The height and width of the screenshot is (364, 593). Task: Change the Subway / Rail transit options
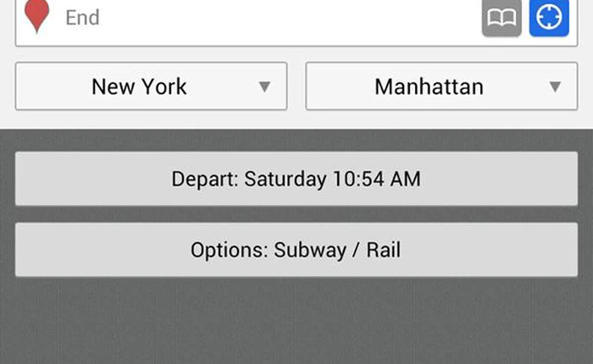(x=296, y=250)
